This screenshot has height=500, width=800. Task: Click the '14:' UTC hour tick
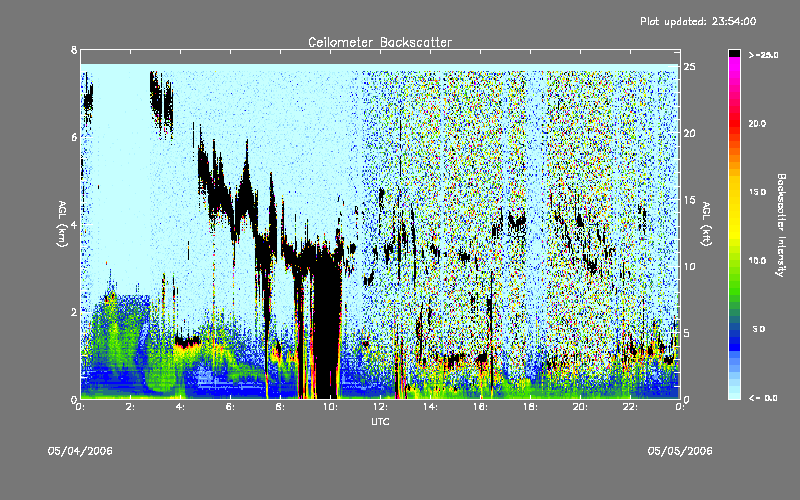tap(430, 407)
